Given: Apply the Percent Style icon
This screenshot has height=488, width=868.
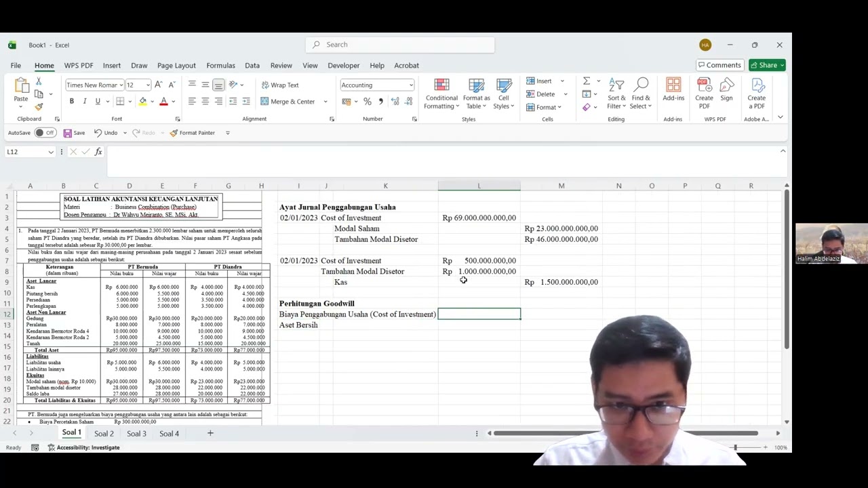Looking at the screenshot, I should [x=367, y=102].
